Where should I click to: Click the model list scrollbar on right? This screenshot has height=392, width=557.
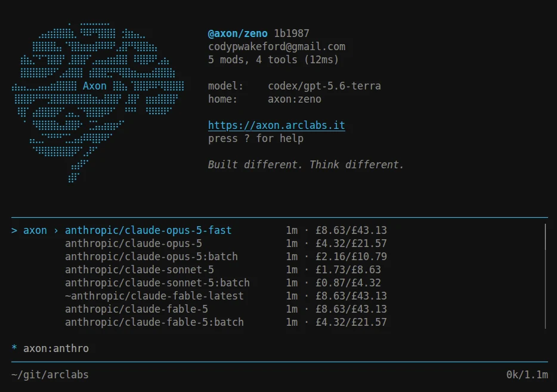pos(545,276)
